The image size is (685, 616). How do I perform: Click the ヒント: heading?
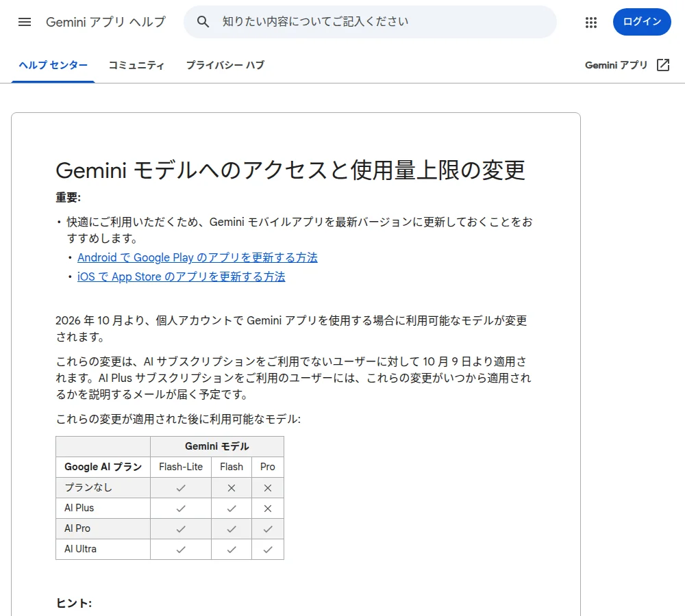tap(74, 604)
